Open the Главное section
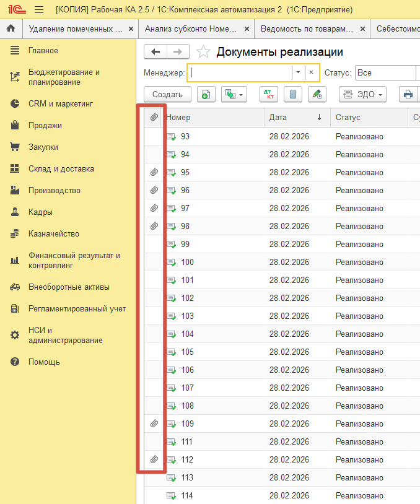This screenshot has height=504, width=420. click(43, 51)
